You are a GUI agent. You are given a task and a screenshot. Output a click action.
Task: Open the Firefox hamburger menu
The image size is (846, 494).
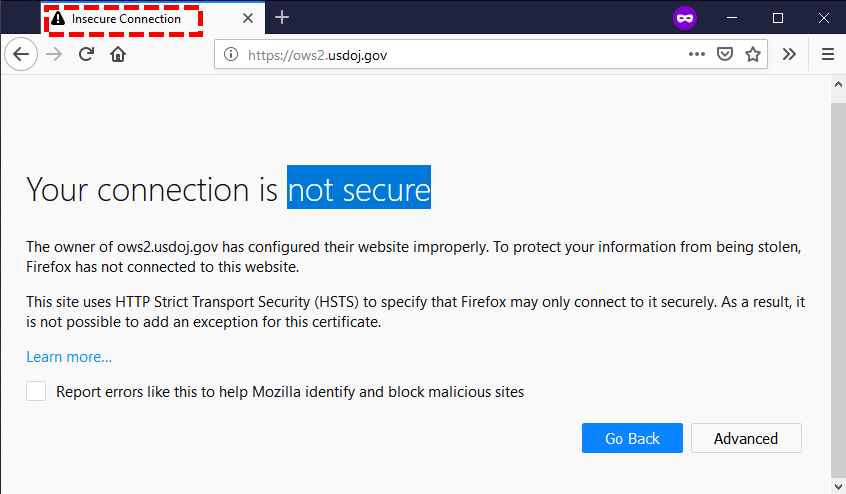tap(827, 55)
